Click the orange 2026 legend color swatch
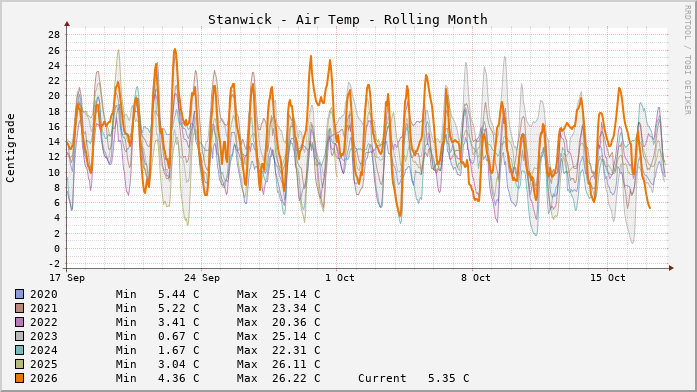This screenshot has height=392, width=697. [20, 378]
